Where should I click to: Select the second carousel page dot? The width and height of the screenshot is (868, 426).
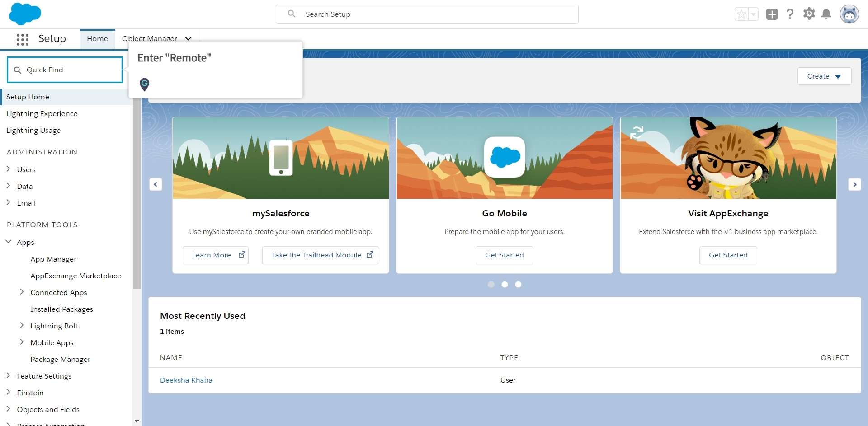(x=505, y=284)
